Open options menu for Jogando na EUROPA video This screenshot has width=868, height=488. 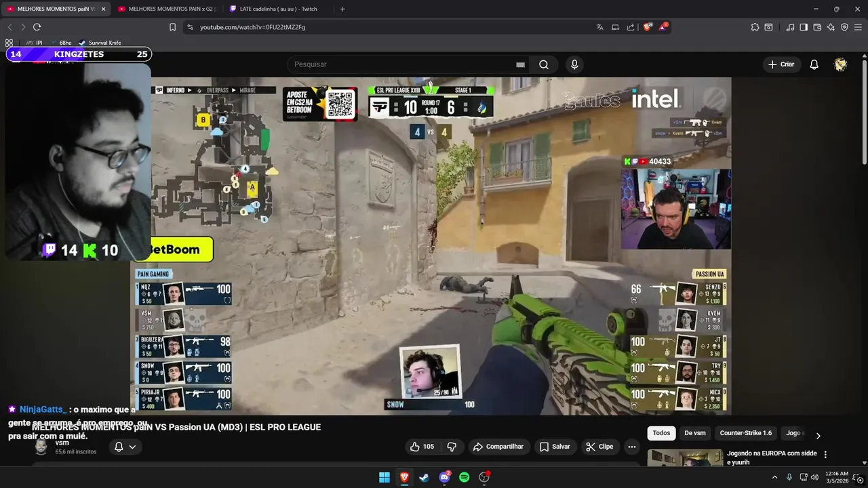825,454
